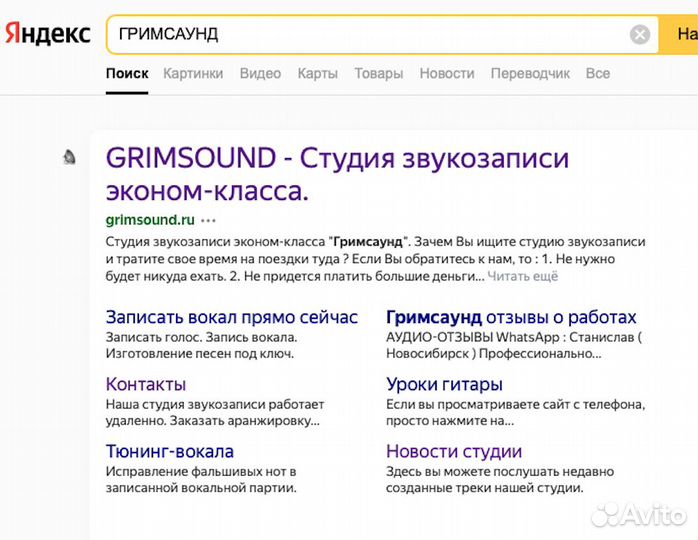Screen dimensions: 698x540
Task: Expand the Все services menu
Action: tap(597, 73)
